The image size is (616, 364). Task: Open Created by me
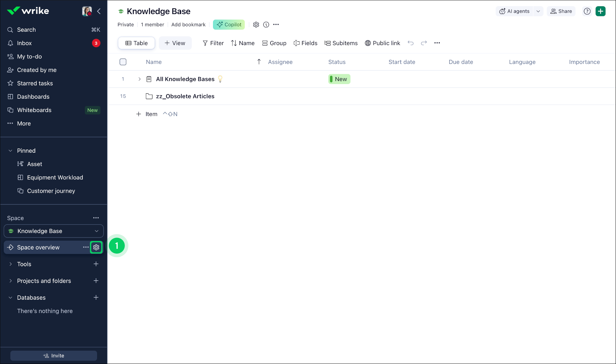54,70
